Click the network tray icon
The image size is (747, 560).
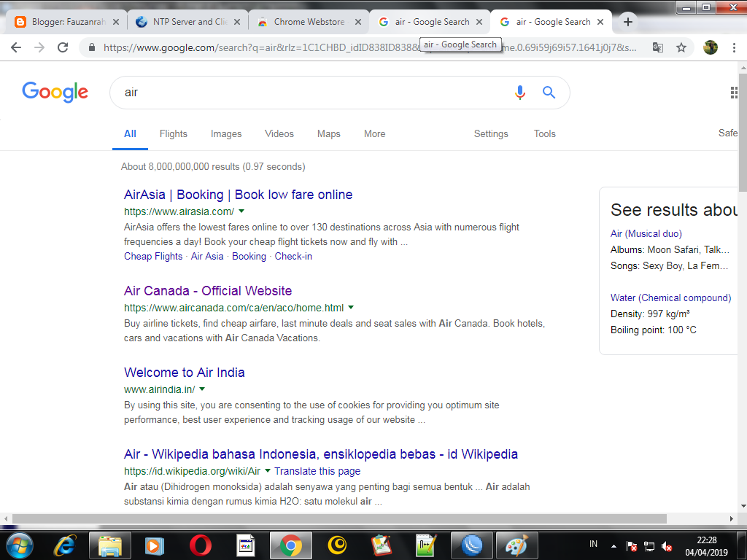[x=649, y=546]
